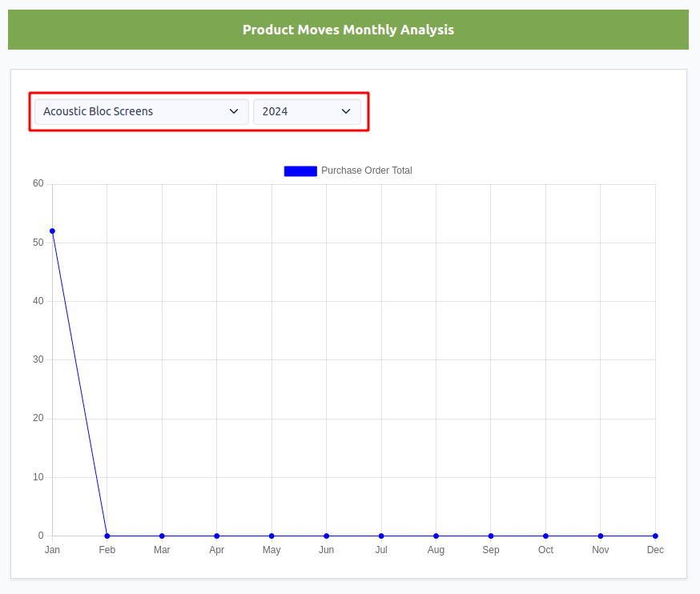Click the November data point on the chart
Screen dimensions: 700x594
pos(601,536)
